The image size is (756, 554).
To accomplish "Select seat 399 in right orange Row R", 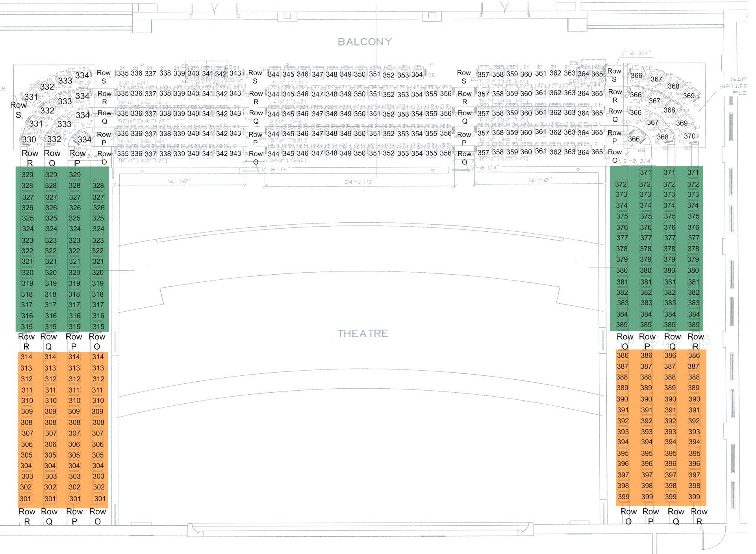I will (694, 497).
